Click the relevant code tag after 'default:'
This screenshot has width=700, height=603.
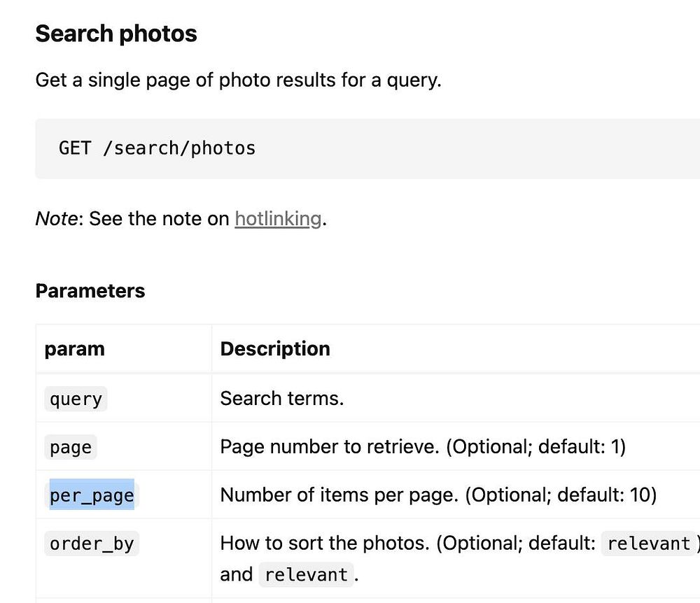(x=649, y=544)
